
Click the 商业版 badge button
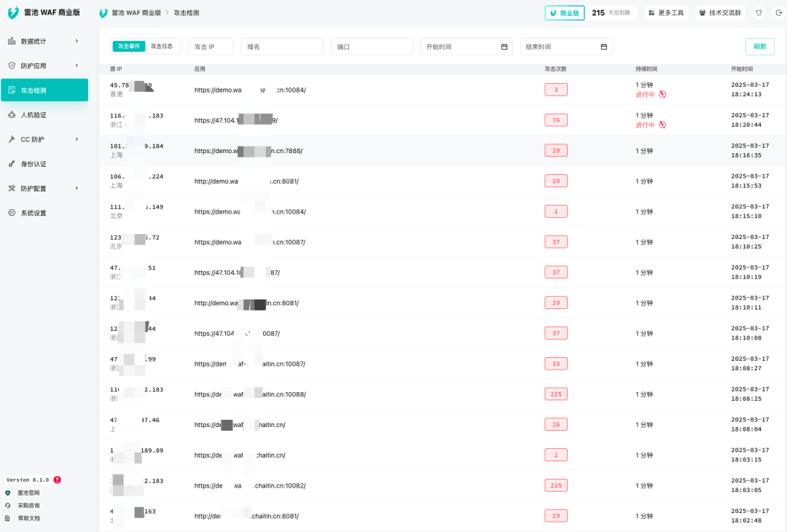click(565, 13)
